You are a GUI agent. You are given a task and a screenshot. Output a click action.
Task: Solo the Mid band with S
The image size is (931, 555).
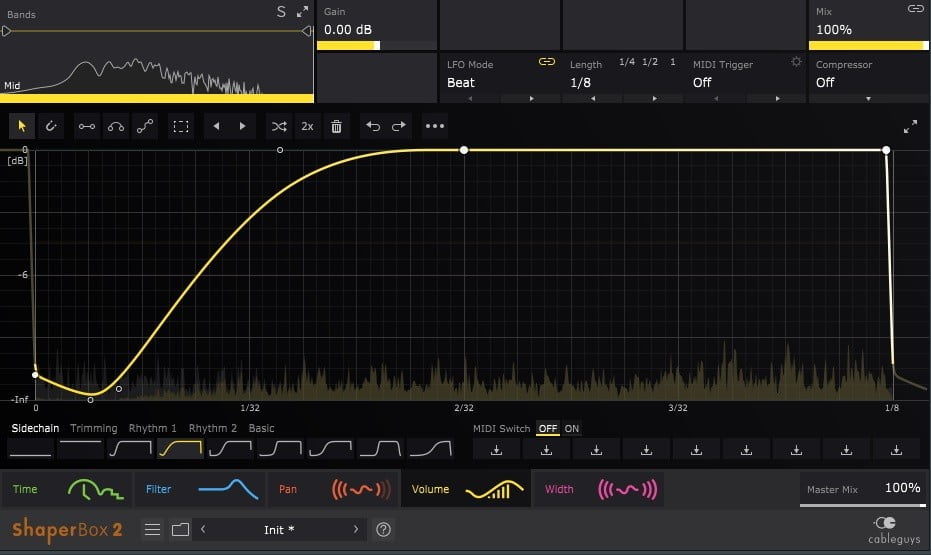[x=281, y=11]
